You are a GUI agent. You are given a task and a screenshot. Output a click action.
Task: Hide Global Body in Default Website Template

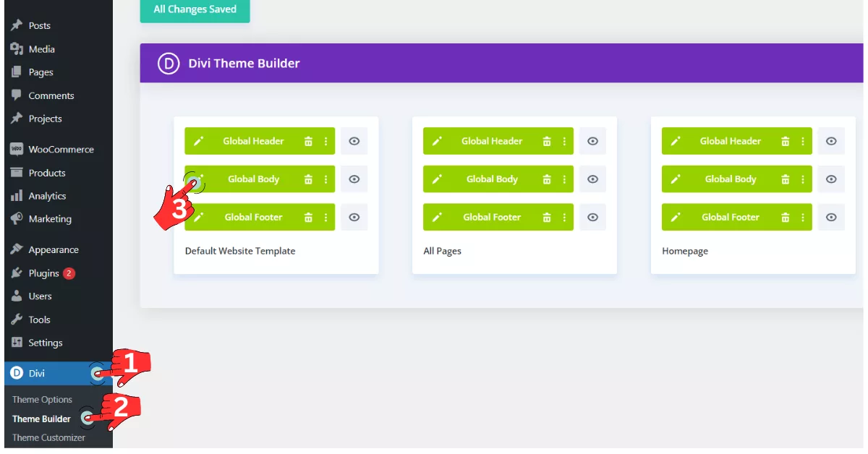[x=354, y=179]
